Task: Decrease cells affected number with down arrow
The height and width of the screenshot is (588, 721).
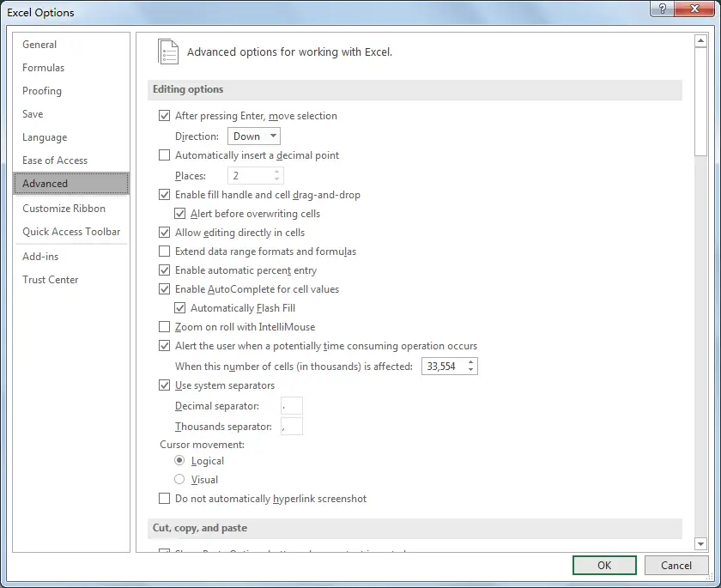Action: pyautogui.click(x=471, y=370)
